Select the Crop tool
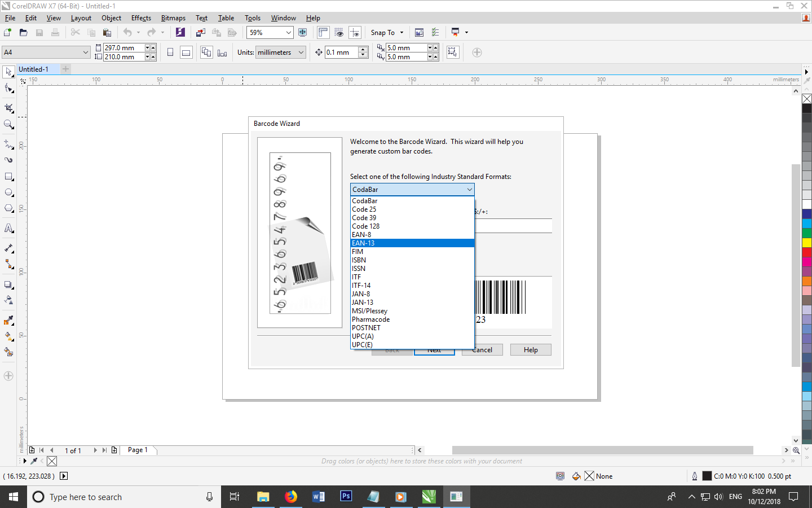 coord(8,108)
